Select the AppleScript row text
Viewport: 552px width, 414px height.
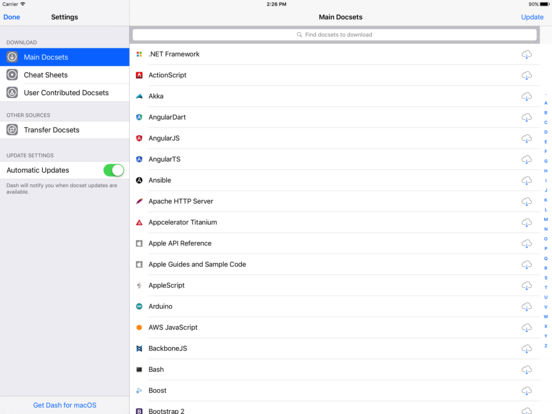167,286
